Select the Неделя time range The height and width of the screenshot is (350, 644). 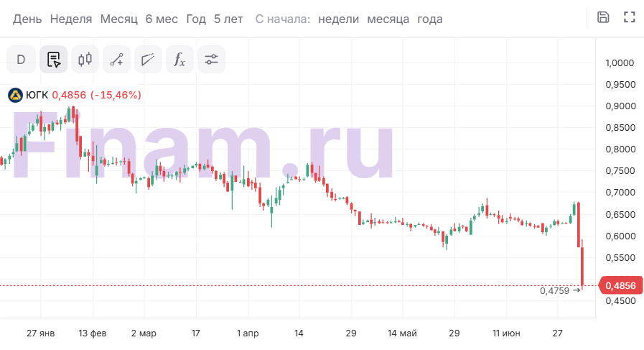click(71, 19)
